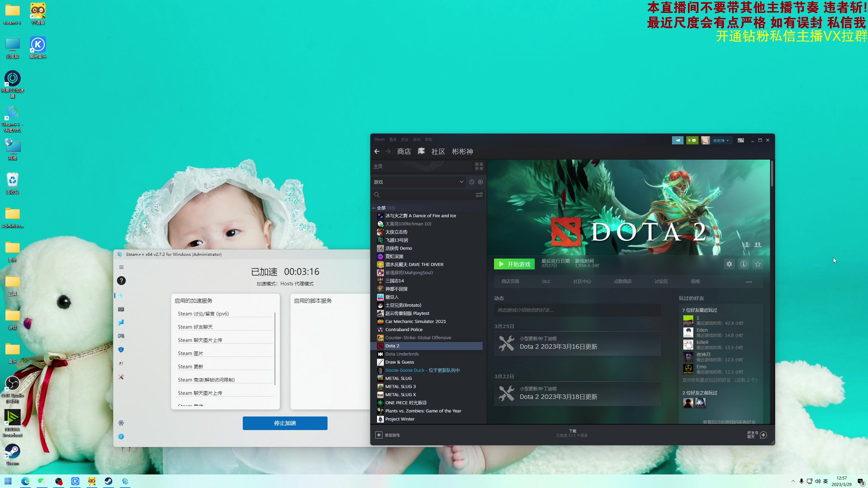
Task: Click the Steam library search field
Action: click(422, 195)
